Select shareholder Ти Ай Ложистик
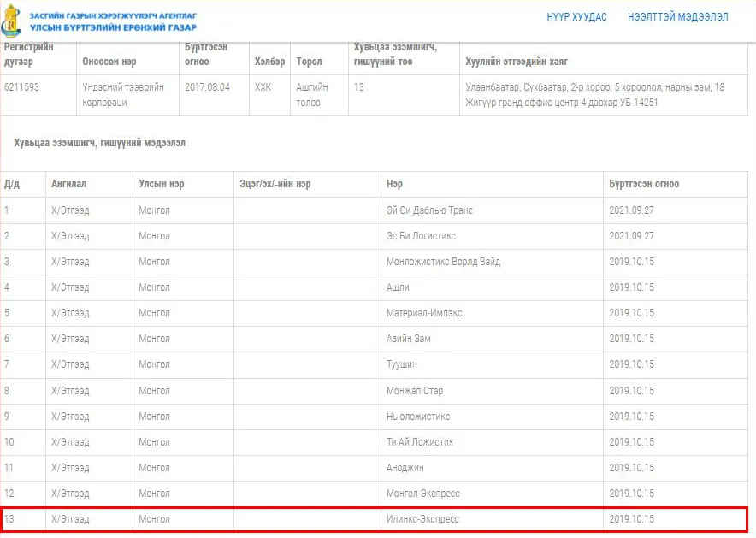This screenshot has height=538, width=756. point(420,441)
